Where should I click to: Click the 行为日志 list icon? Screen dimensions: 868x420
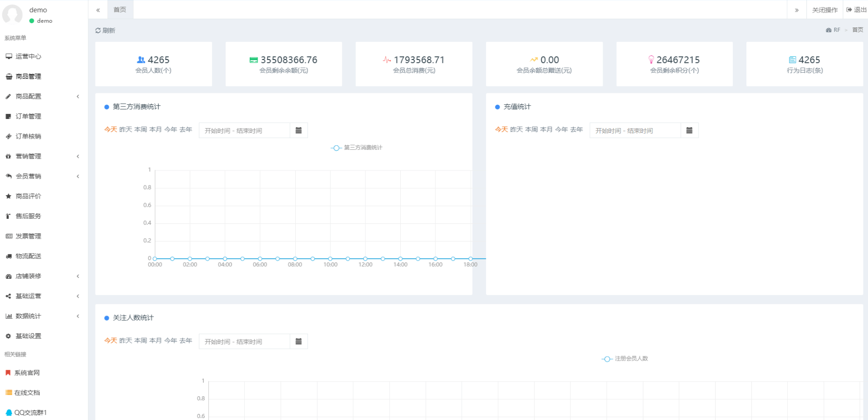(792, 60)
